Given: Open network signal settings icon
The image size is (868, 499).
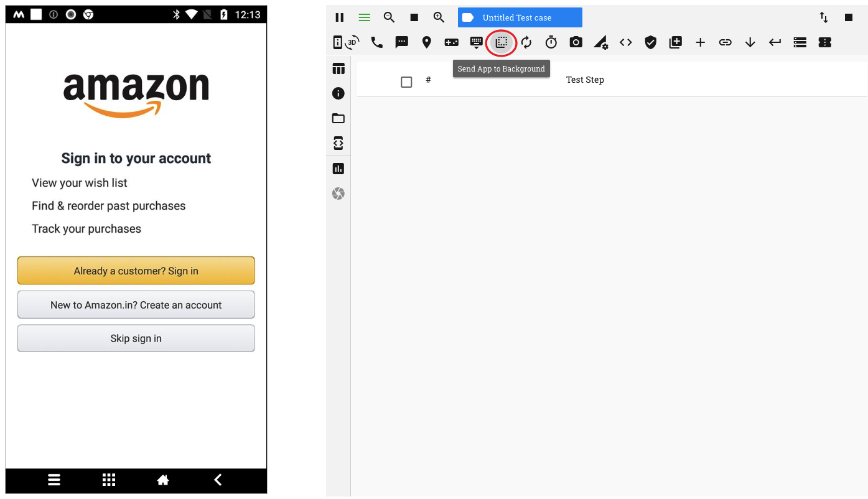Looking at the screenshot, I should (x=601, y=42).
